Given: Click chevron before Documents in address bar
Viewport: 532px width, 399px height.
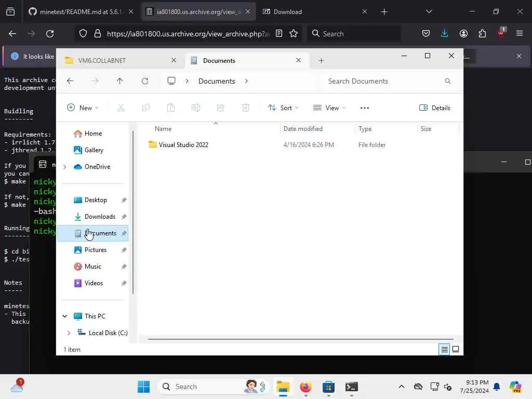Looking at the screenshot, I should 187,81.
